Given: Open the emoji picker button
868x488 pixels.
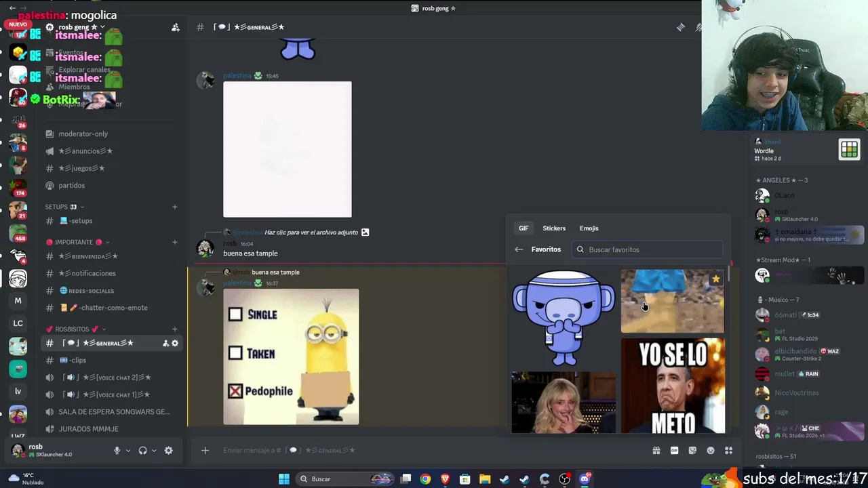Looking at the screenshot, I should tap(711, 451).
